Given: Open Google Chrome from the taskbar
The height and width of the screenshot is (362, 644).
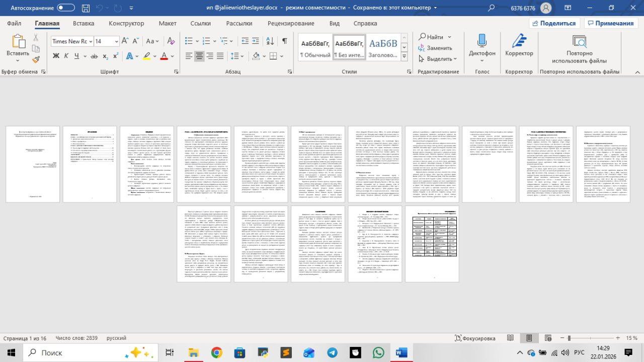Looking at the screenshot, I should click(216, 352).
